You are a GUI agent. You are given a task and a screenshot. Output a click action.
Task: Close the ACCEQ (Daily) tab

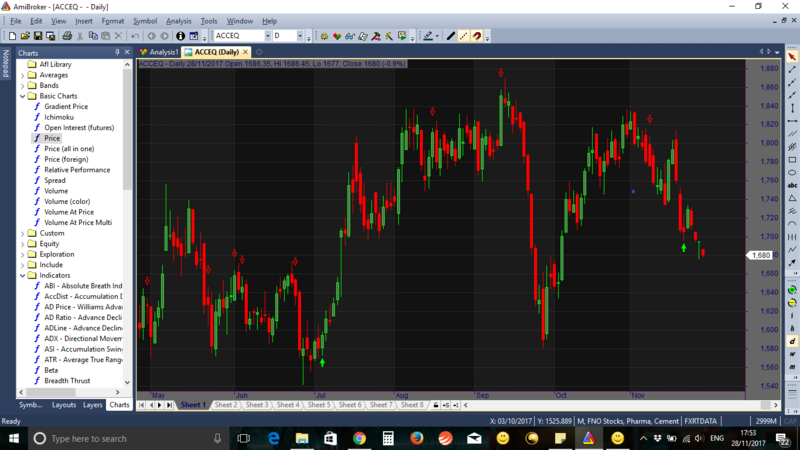click(x=245, y=52)
